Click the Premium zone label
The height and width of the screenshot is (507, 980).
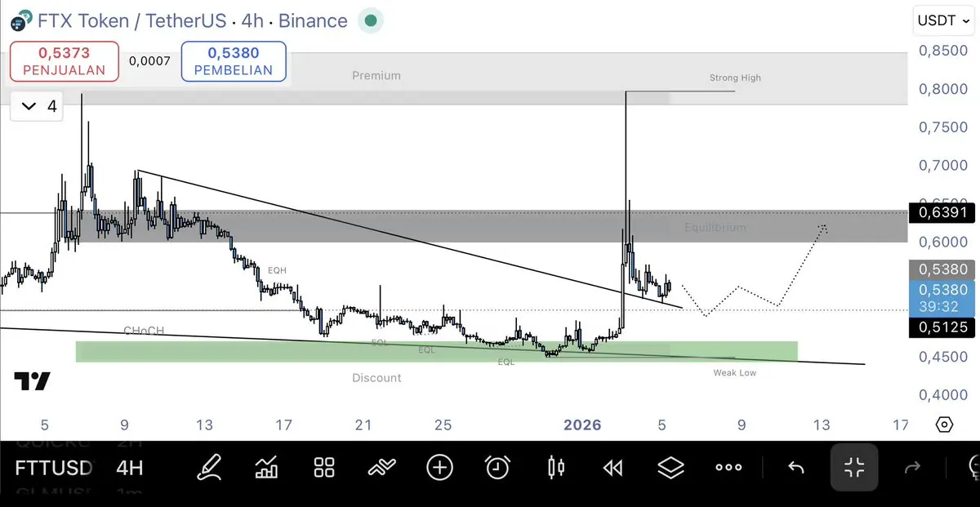tap(376, 75)
